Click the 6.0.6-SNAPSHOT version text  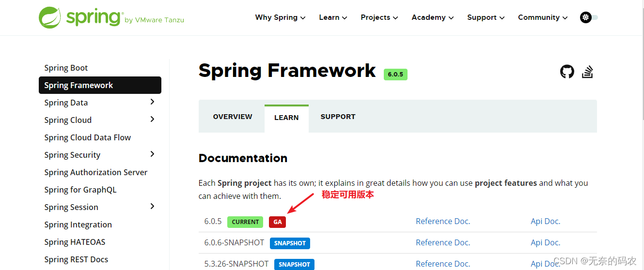pyautogui.click(x=234, y=242)
